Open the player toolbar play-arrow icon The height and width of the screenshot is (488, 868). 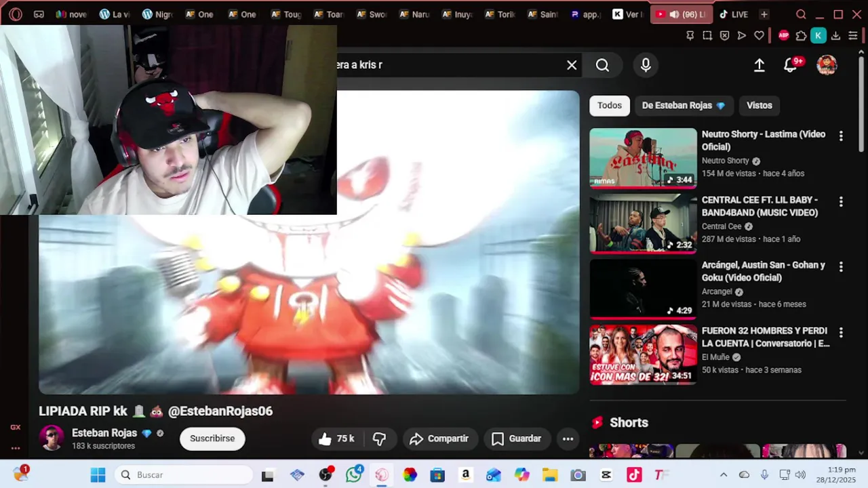pyautogui.click(x=742, y=36)
